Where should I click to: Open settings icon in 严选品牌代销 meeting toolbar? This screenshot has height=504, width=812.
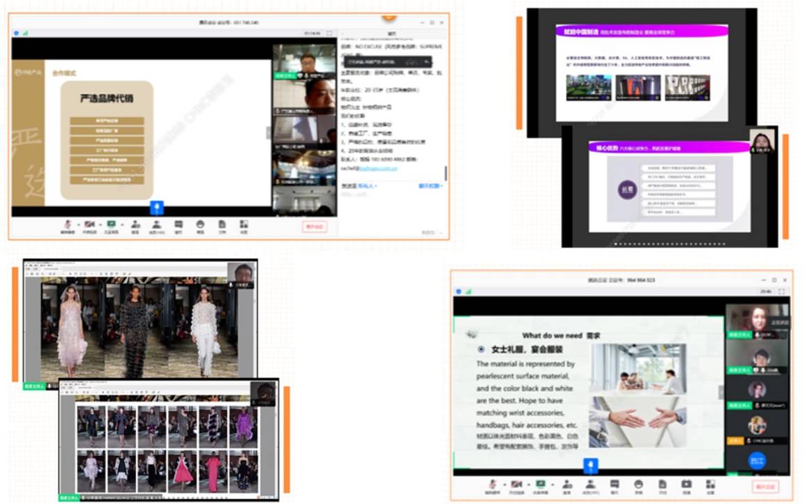coord(244,227)
